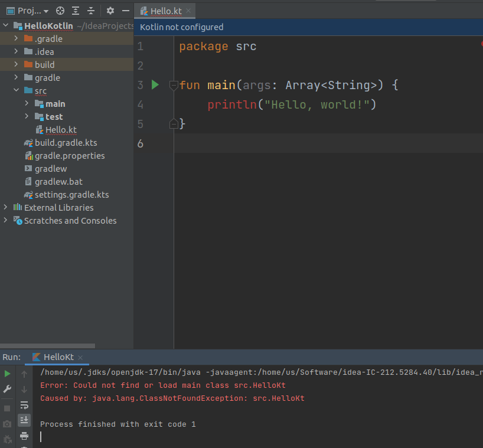Expand the .gradle folder
This screenshot has width=483, height=448.
(x=16, y=38)
